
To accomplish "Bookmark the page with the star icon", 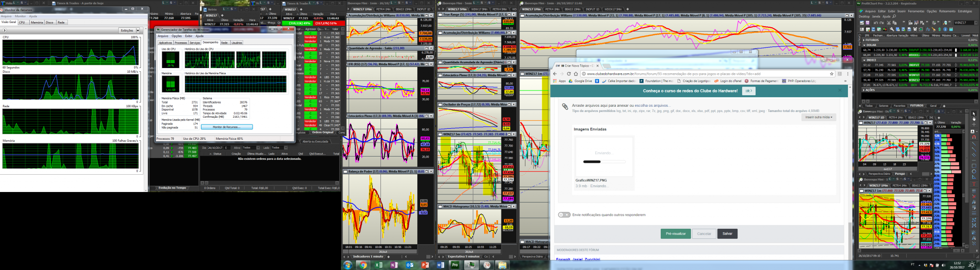I will pos(832,74).
